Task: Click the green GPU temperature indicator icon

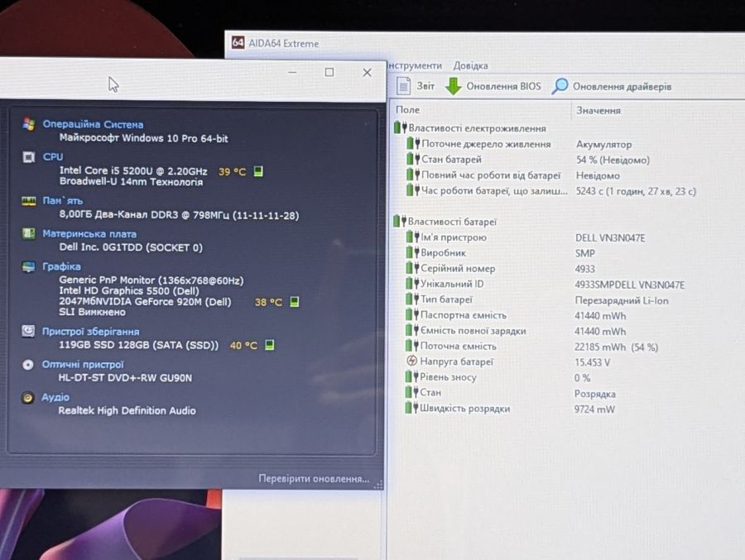Action: pyautogui.click(x=294, y=302)
